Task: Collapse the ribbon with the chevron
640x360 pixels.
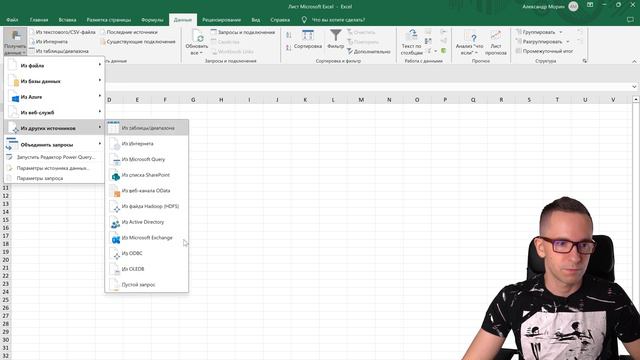Action: click(x=634, y=61)
